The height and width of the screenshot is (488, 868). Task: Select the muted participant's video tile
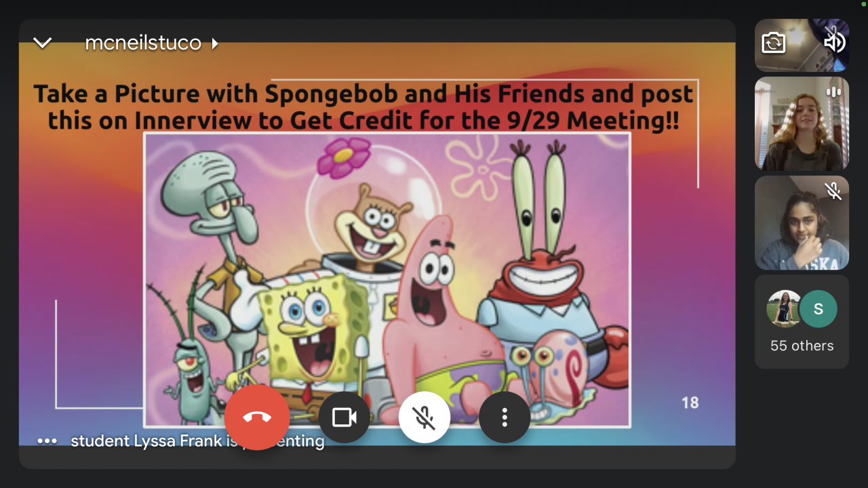click(x=802, y=223)
